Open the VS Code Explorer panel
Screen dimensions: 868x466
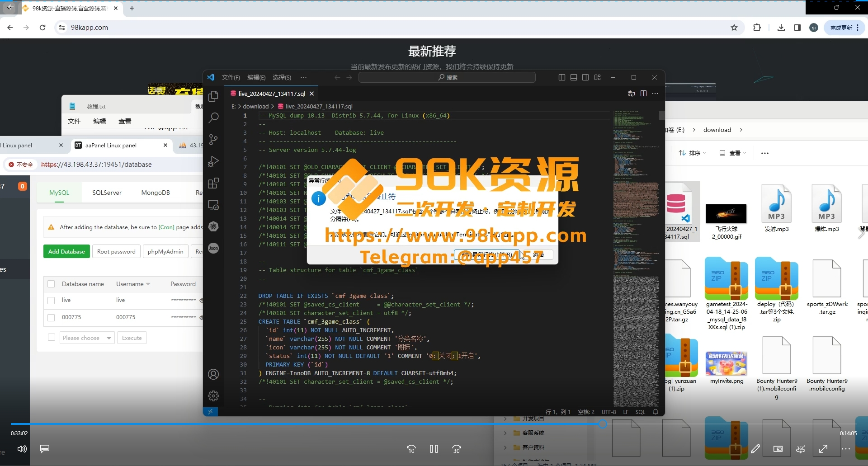tap(213, 96)
